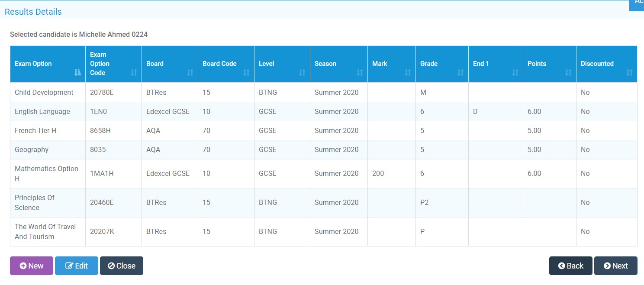Screen dimensions: 644x285
Task: Open the Edit form for results
Action: coord(76,266)
